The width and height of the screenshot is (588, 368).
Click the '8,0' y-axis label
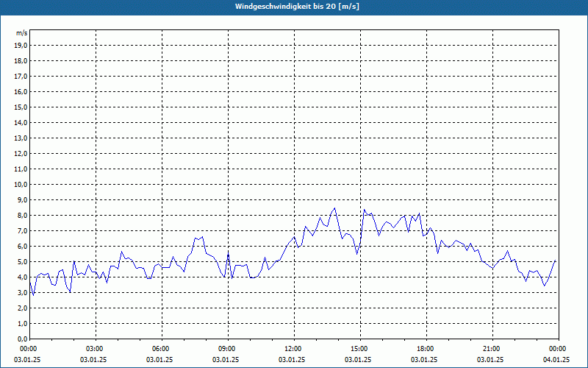pyautogui.click(x=23, y=216)
